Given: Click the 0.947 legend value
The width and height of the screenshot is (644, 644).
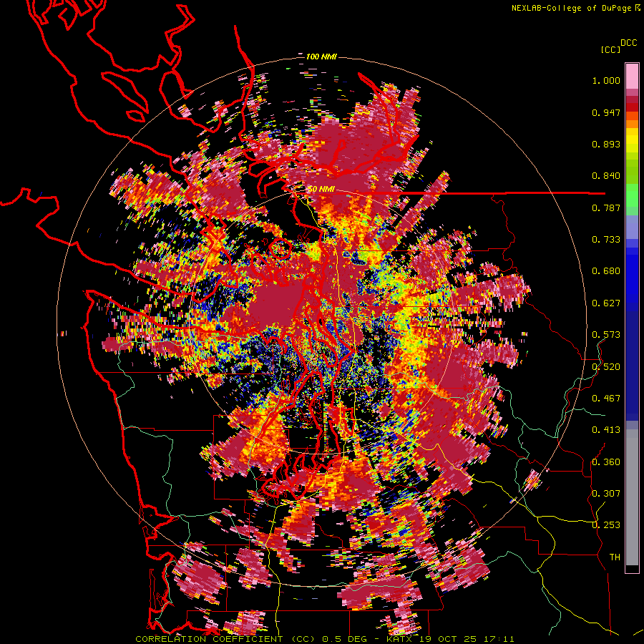Looking at the screenshot, I should (x=606, y=112).
